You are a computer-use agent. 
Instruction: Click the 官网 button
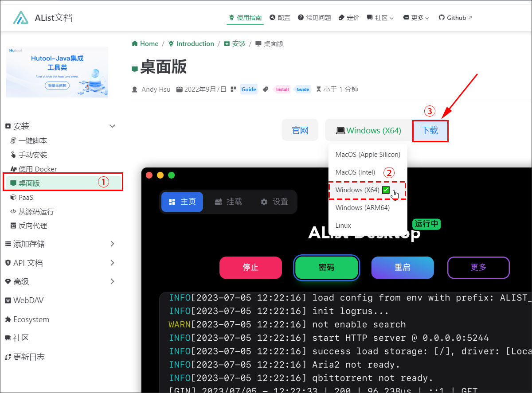[300, 130]
